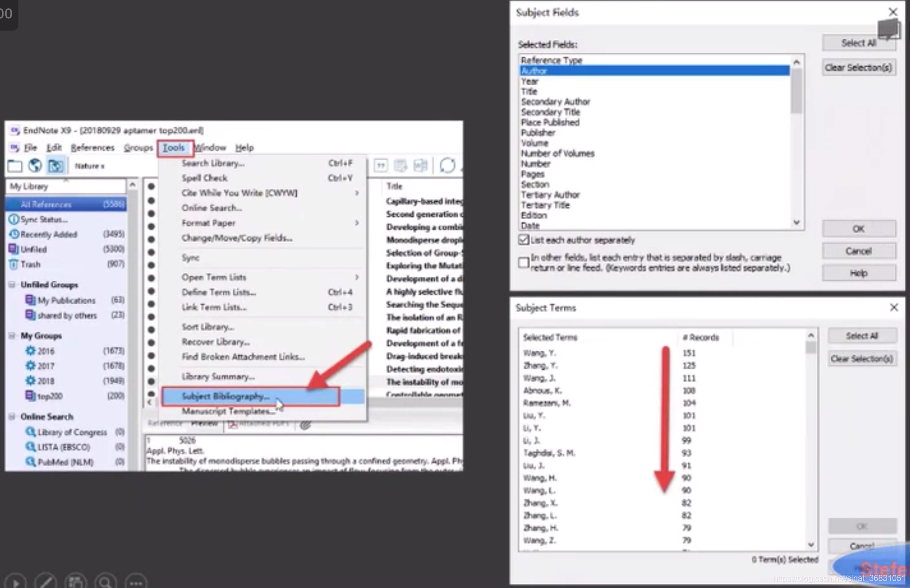Click the shared by others group icon

coord(30,315)
